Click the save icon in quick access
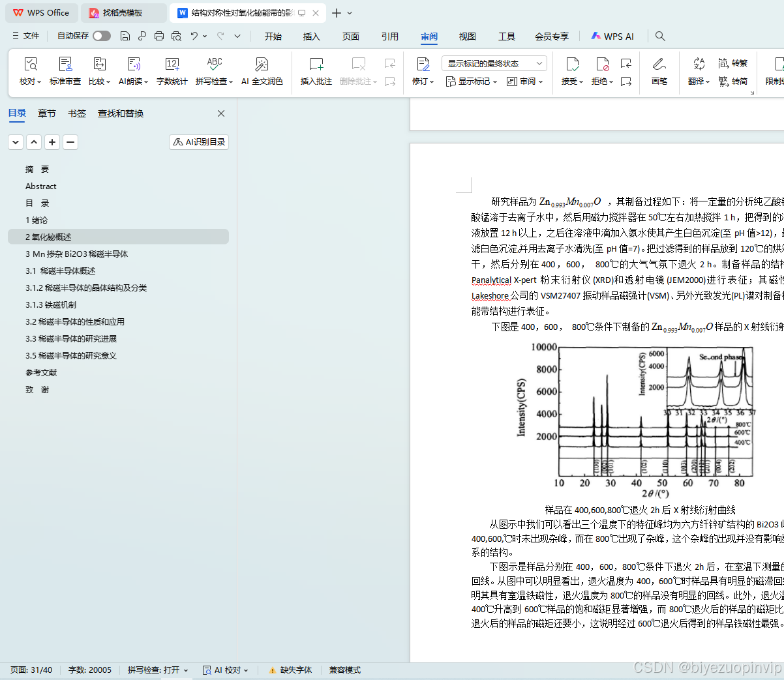 coord(125,36)
